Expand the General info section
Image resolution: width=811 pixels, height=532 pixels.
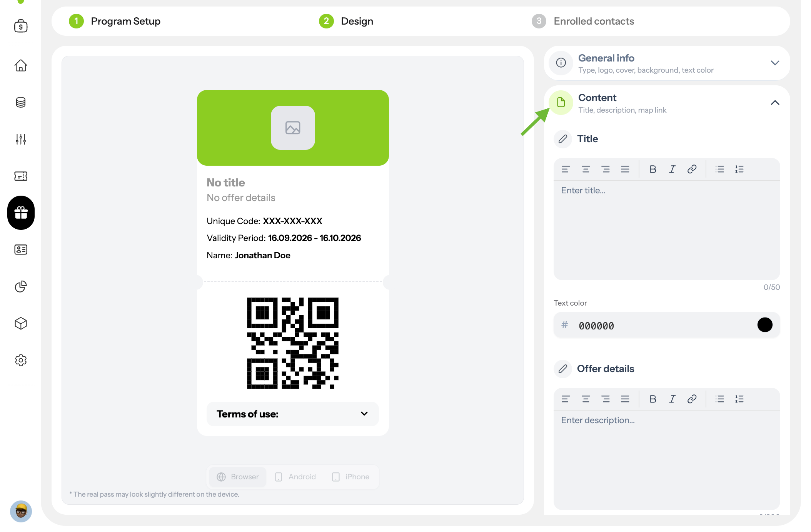(667, 63)
